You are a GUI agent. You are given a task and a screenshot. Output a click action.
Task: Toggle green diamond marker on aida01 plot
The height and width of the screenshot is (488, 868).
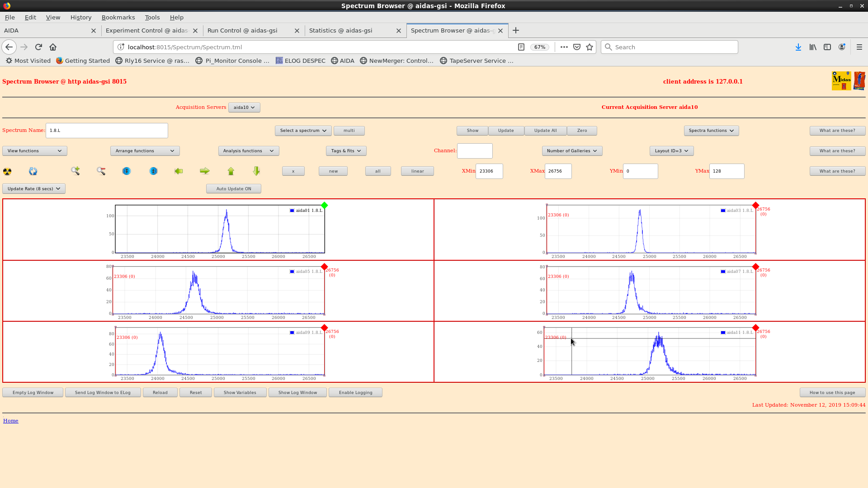coord(324,206)
